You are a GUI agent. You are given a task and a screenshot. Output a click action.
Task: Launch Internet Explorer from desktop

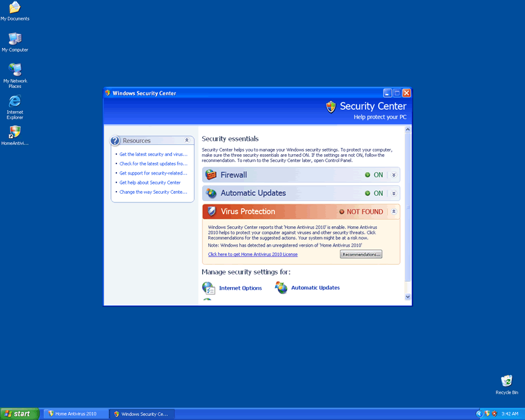pos(15,101)
